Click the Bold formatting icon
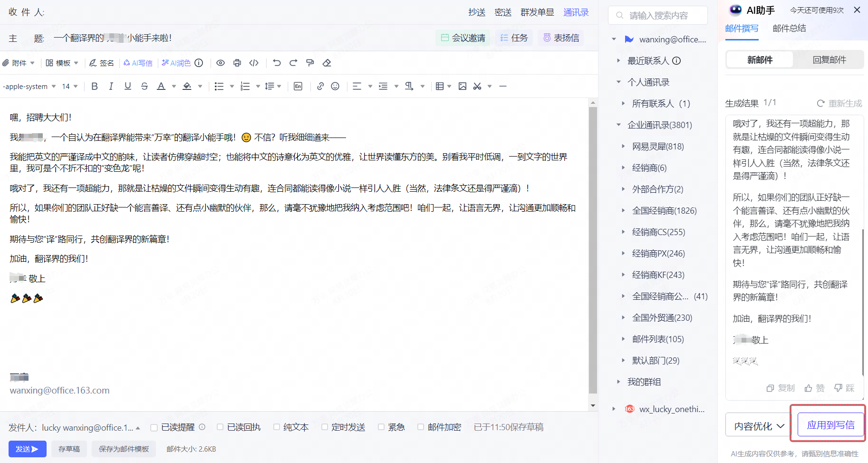 coord(95,86)
